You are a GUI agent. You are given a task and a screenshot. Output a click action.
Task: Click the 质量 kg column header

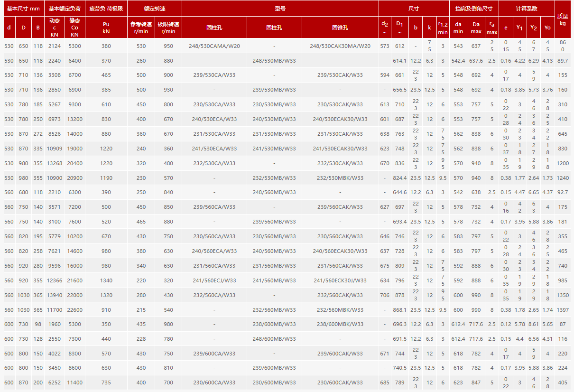point(562,19)
